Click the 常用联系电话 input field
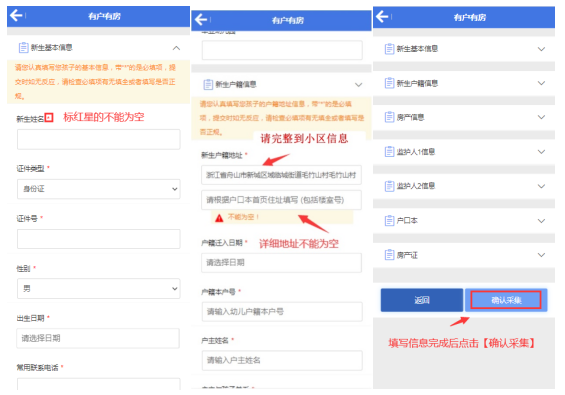This screenshot has height=395, width=565. pyautogui.click(x=98, y=384)
